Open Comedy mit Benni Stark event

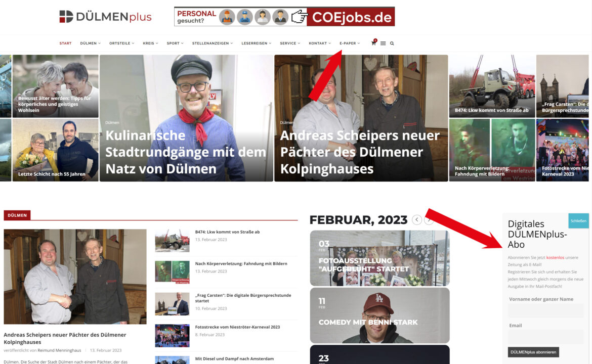(379, 315)
